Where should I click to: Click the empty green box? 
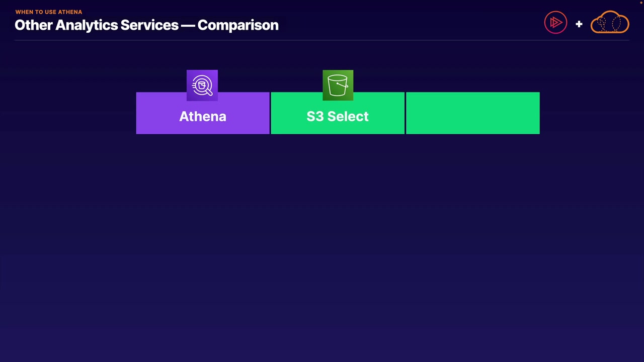click(472, 113)
